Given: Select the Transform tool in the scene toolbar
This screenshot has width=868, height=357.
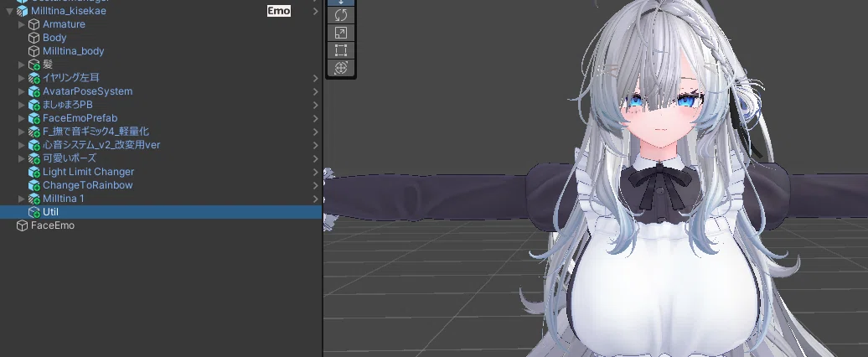Looking at the screenshot, I should tap(341, 68).
